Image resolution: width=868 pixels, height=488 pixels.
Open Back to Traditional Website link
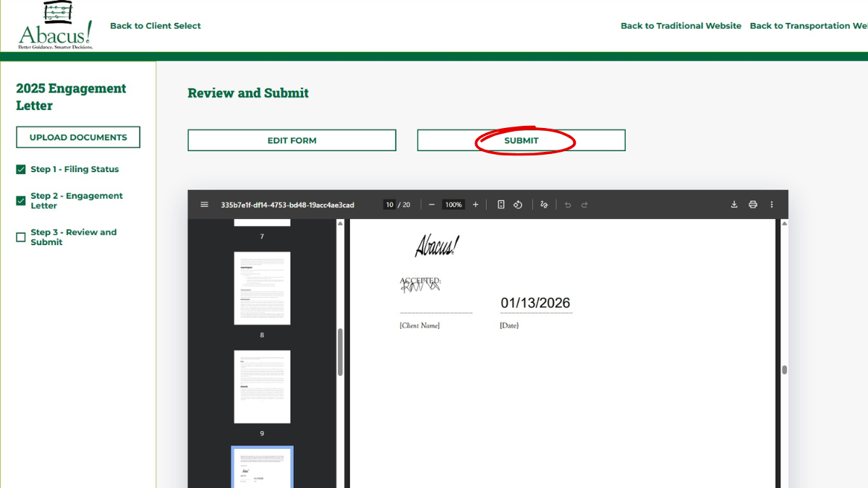(x=681, y=26)
